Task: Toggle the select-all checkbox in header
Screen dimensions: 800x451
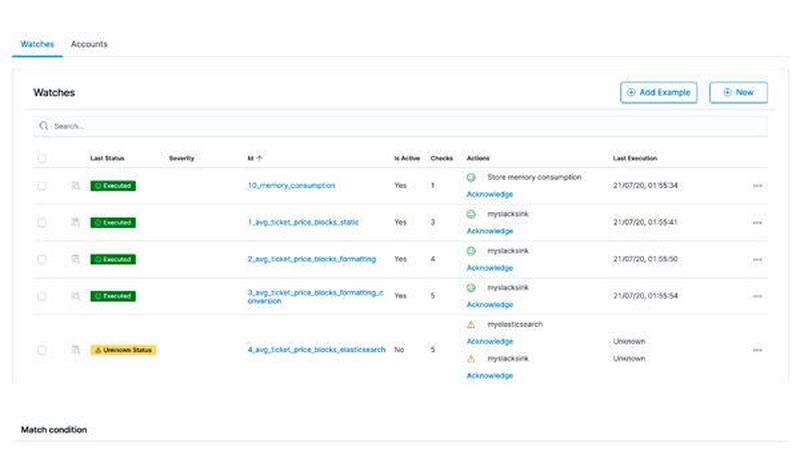Action: point(42,158)
